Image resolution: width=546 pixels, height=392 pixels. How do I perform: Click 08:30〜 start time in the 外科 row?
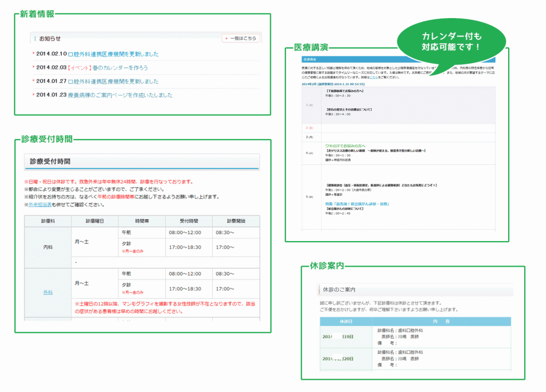point(224,274)
